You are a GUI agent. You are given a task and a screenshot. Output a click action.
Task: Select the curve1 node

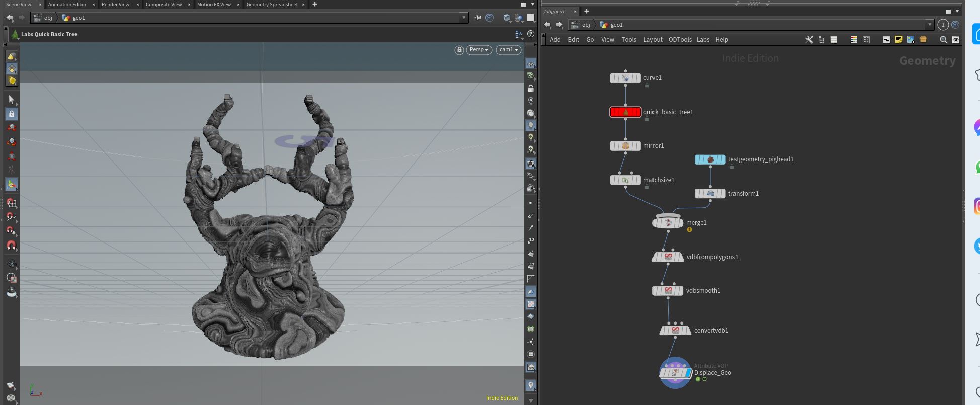tap(625, 78)
